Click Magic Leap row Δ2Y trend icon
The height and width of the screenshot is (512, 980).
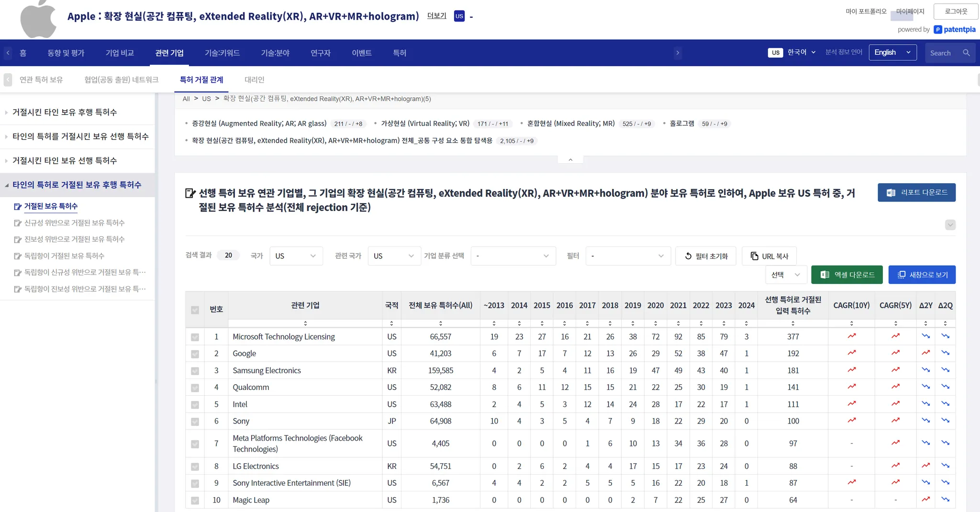point(926,500)
